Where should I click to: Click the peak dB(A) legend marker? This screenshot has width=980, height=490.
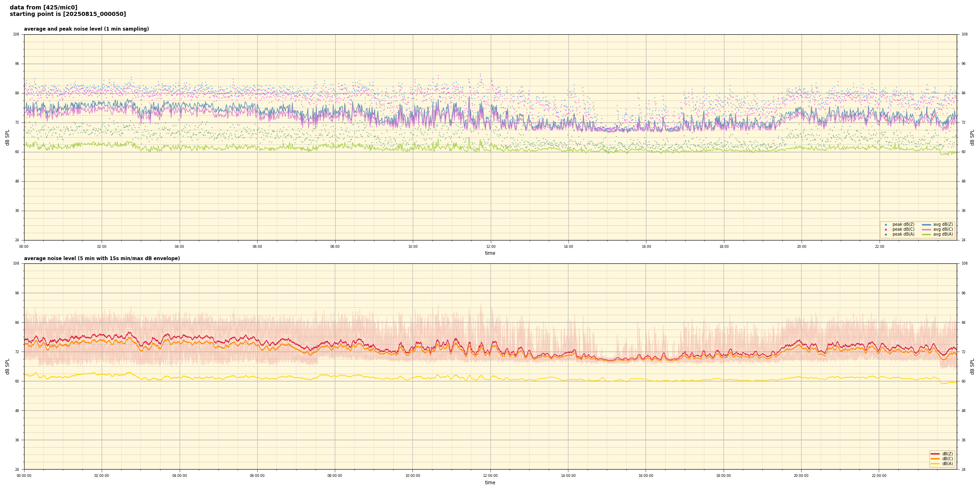886,234
